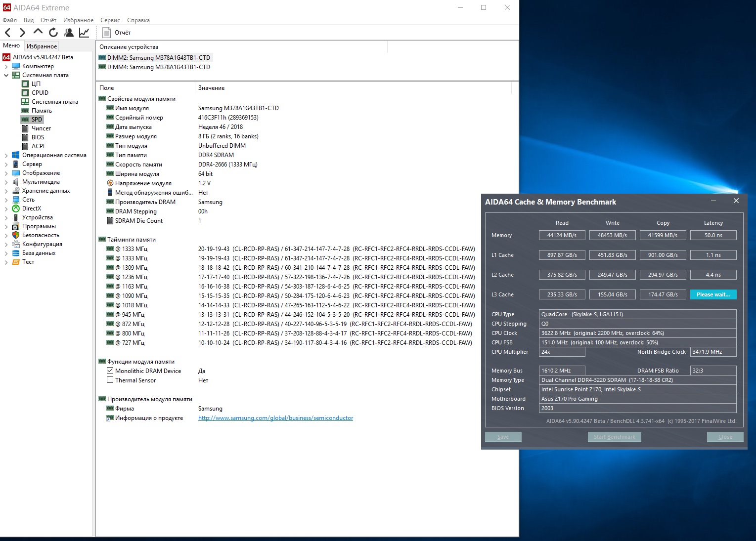
Task: Click the База данных database icon
Action: [x=16, y=253]
